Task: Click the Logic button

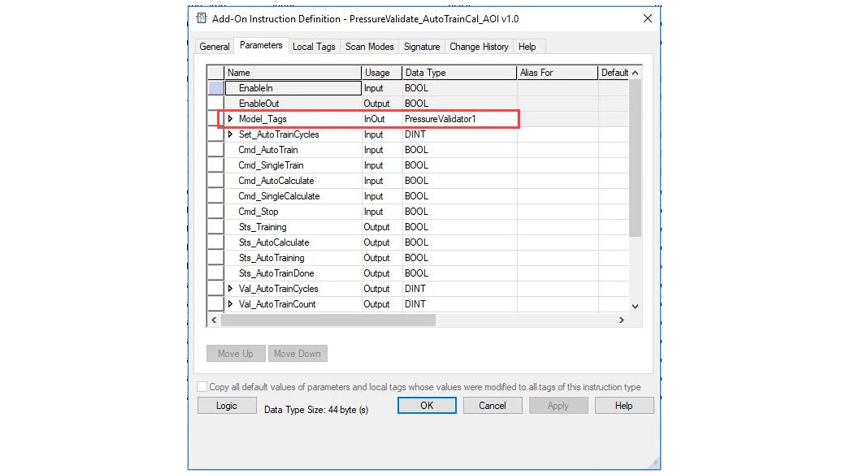Action: 227,406
